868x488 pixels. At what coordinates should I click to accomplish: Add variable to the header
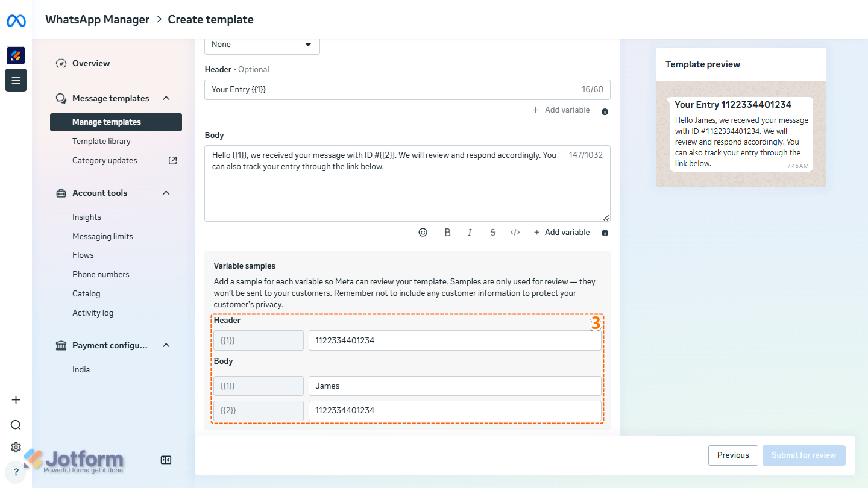point(561,110)
